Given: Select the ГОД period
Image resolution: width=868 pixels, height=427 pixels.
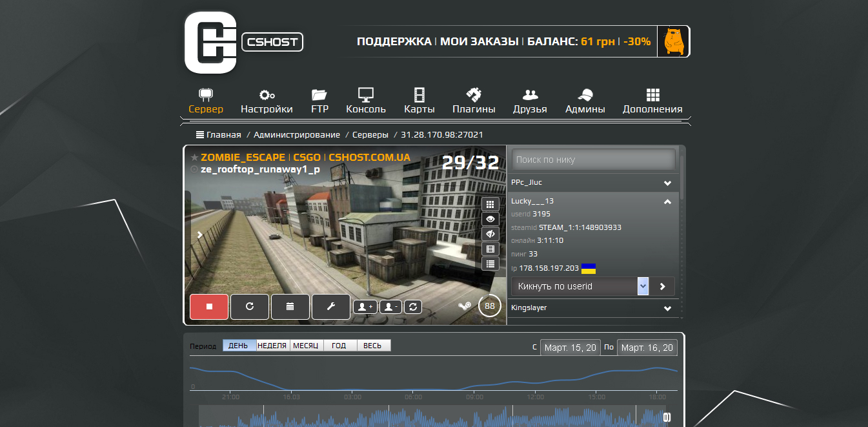Looking at the screenshot, I should click(340, 346).
